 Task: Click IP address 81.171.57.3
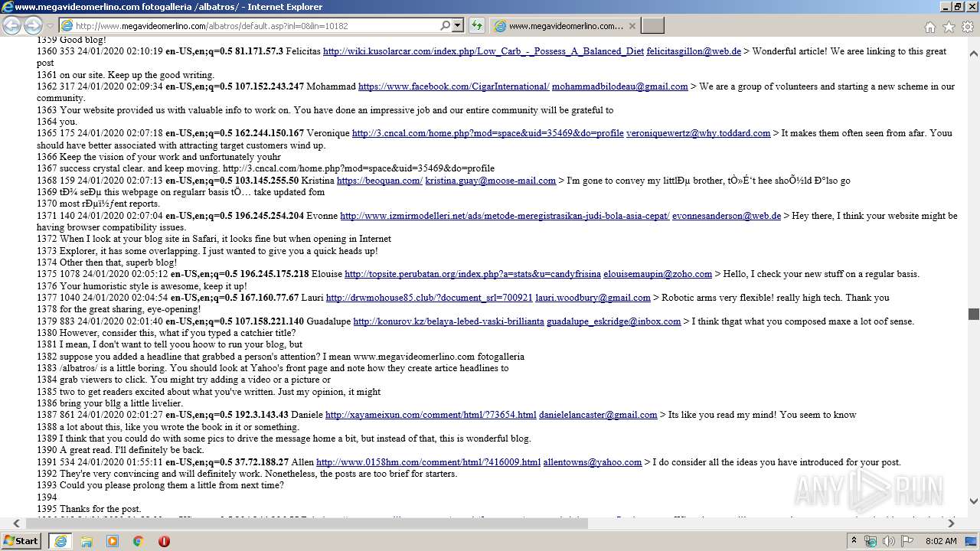259,51
